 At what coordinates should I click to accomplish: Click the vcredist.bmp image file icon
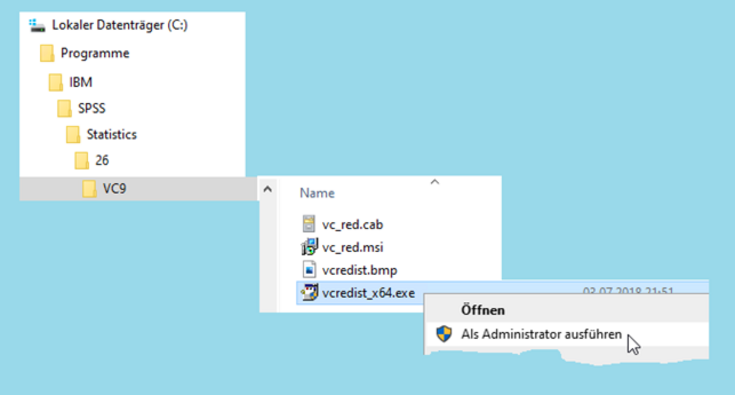309,270
